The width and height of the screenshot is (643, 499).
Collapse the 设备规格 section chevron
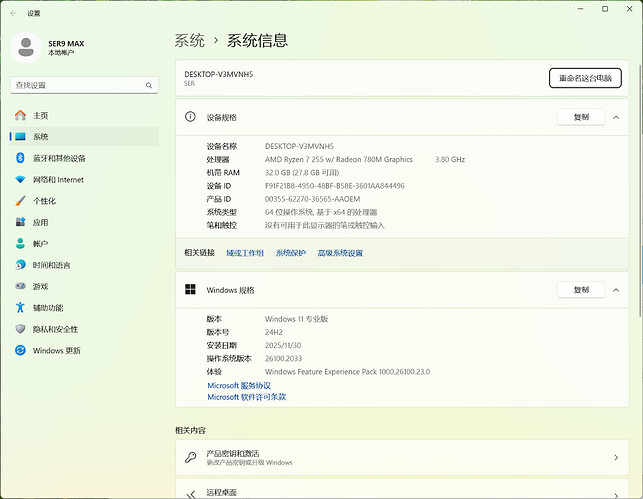coord(614,117)
